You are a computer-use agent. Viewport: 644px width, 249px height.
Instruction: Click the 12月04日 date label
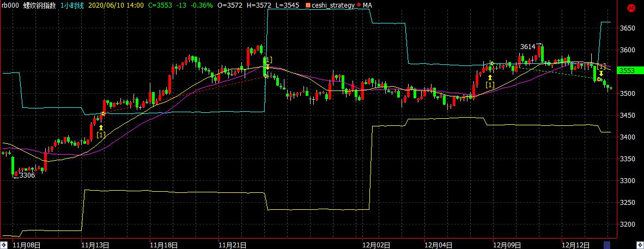439,245
